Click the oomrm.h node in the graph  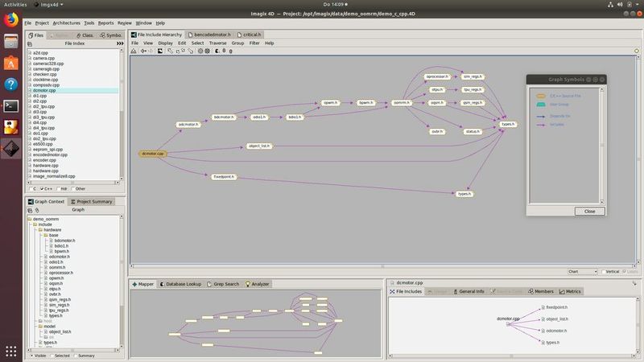click(x=401, y=103)
